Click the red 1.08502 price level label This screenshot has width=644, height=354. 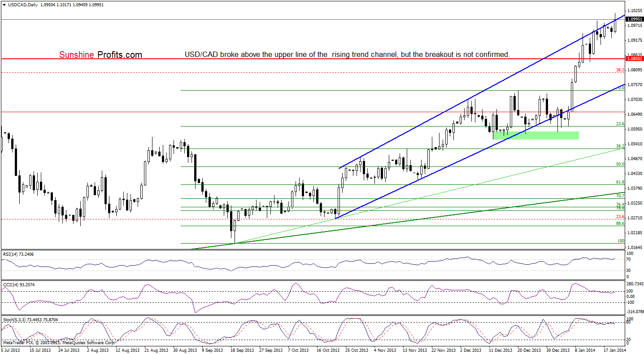click(635, 58)
